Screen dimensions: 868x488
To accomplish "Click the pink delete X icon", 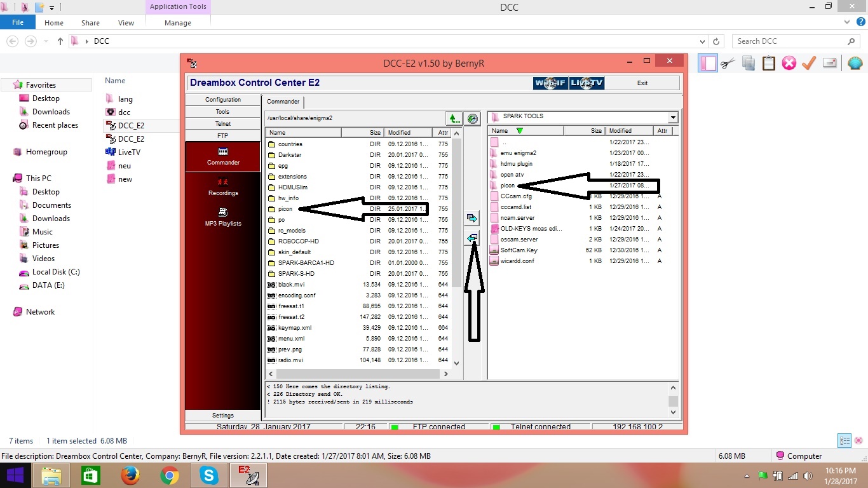I will coord(789,63).
